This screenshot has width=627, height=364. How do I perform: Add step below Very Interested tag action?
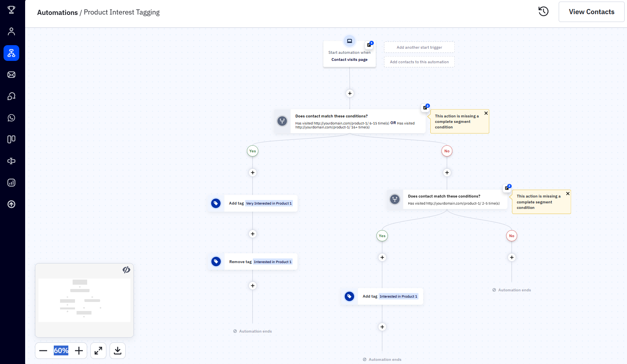pos(253,234)
